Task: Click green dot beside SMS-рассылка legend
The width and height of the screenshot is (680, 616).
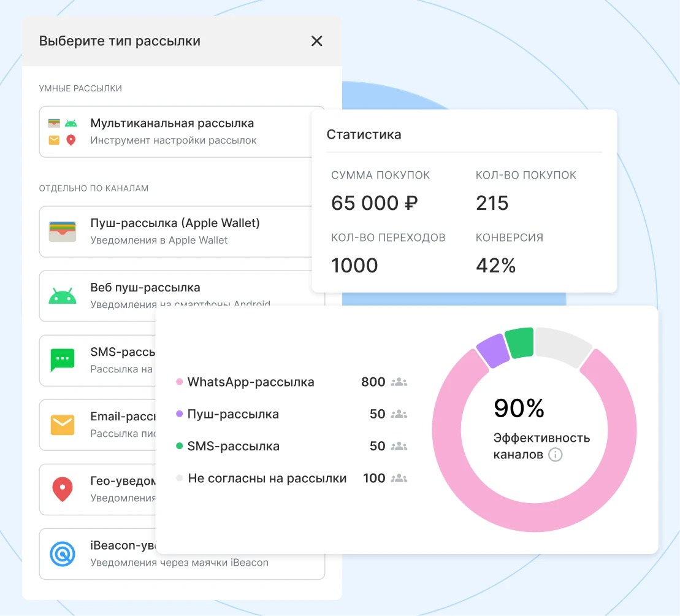Action: (179, 446)
